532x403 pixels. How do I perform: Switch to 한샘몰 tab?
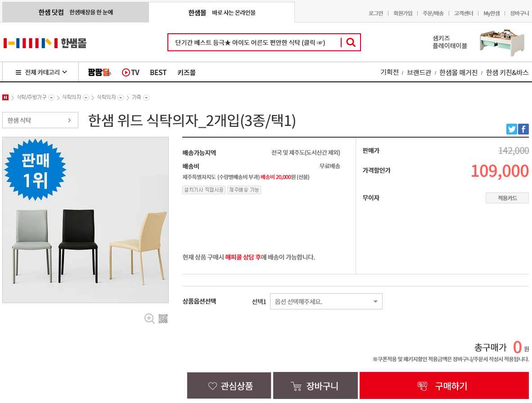(222, 13)
